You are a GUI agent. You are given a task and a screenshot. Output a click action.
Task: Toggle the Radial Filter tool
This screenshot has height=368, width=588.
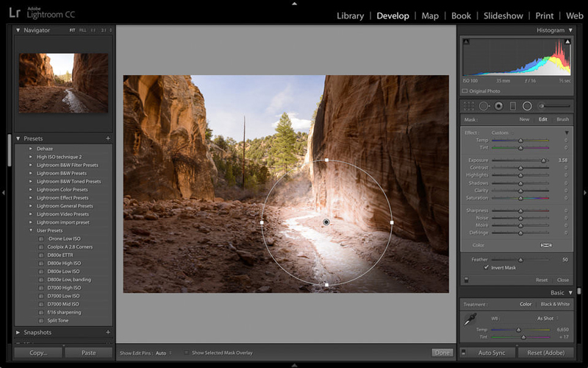[x=527, y=106]
